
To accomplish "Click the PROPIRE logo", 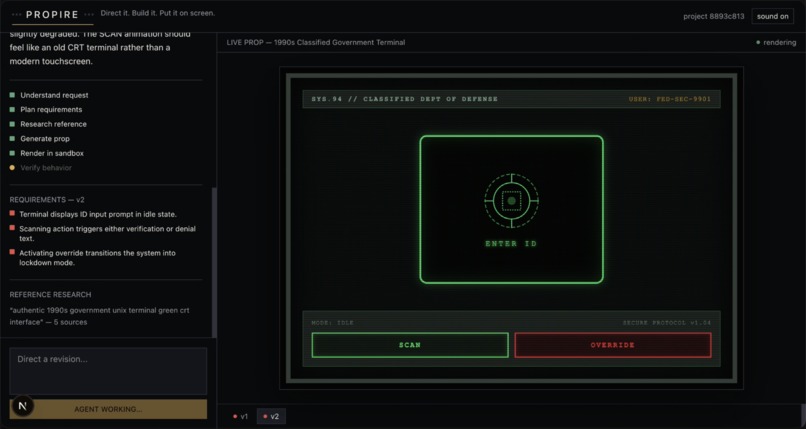I will click(x=52, y=15).
